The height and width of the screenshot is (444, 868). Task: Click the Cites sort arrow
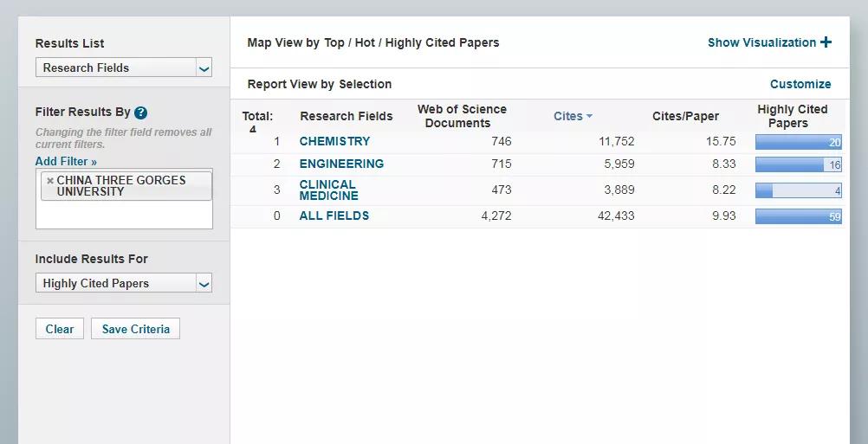pyautogui.click(x=589, y=117)
